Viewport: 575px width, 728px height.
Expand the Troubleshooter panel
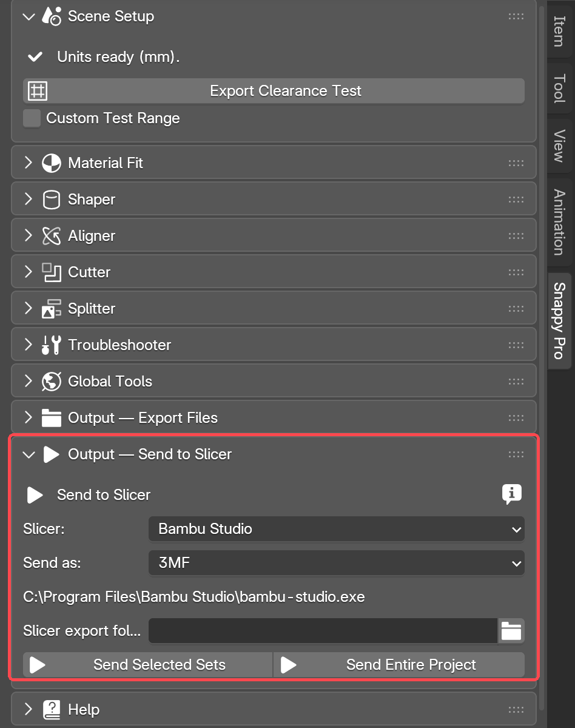(x=28, y=345)
